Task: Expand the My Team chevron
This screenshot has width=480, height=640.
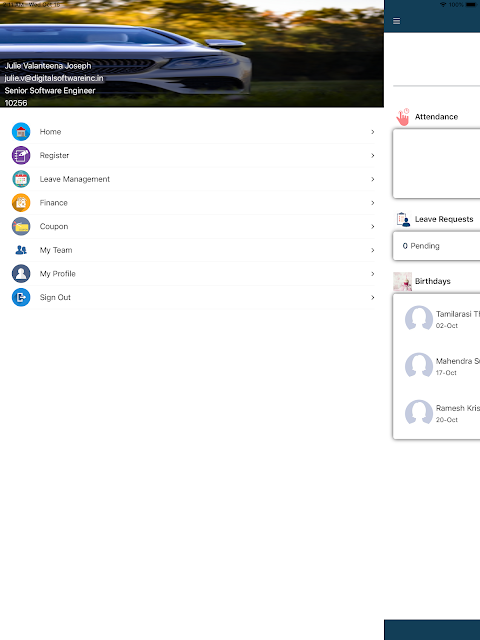Action: pyautogui.click(x=372, y=250)
